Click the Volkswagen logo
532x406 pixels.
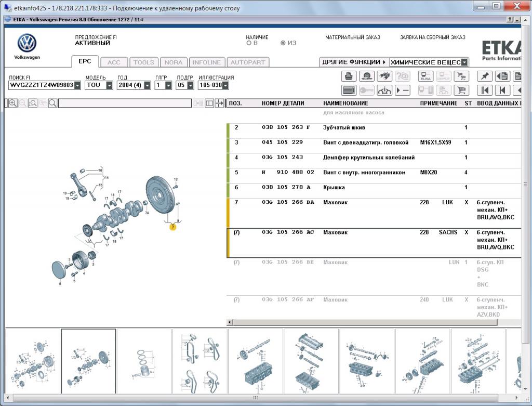pyautogui.click(x=27, y=43)
